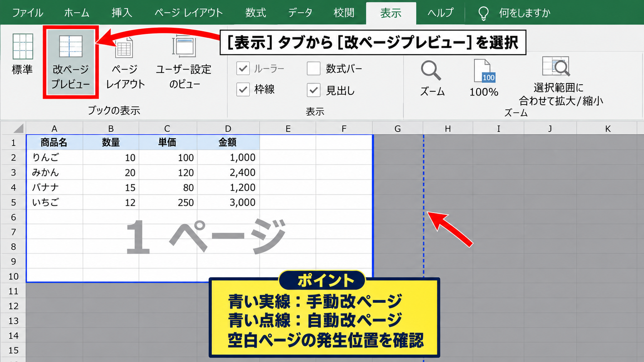Open ユーザー設定のビュー custom views
Screen dimensions: 644x362
coord(184,62)
